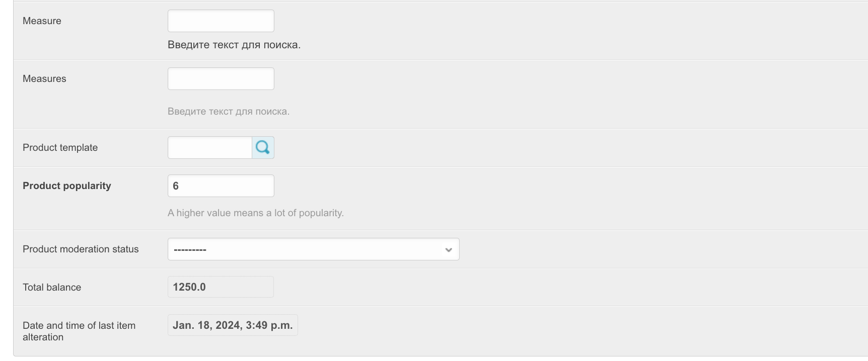This screenshot has width=868, height=361.
Task: Click the dark hint text under Measure
Action: [x=234, y=45]
